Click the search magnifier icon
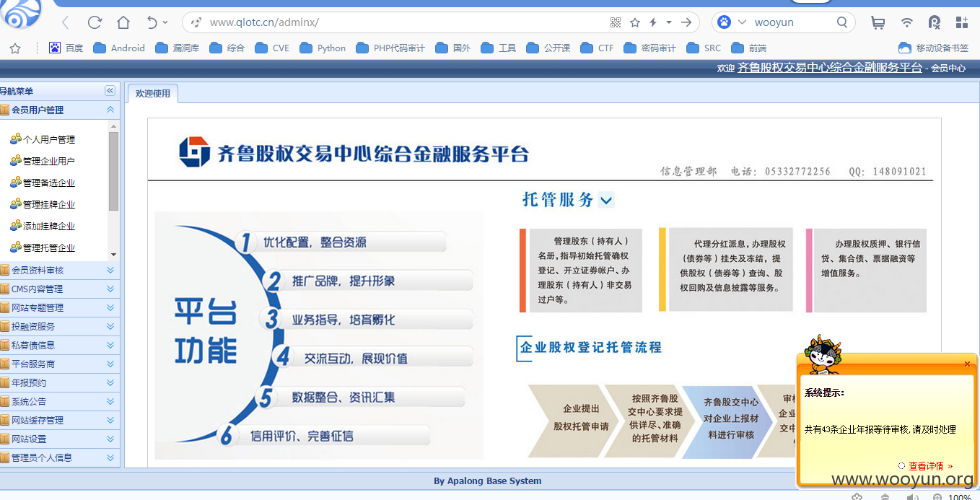980x500 pixels. 842,22
